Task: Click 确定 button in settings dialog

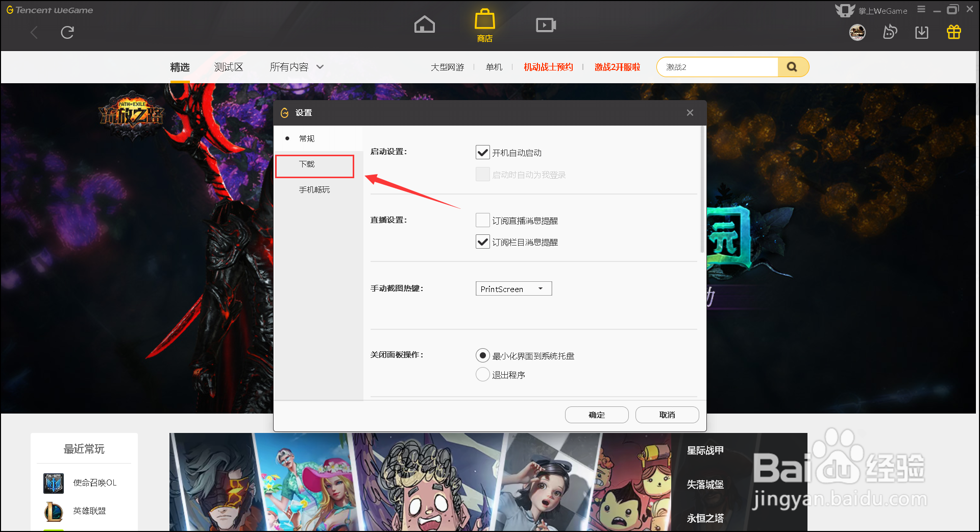Action: pos(597,415)
